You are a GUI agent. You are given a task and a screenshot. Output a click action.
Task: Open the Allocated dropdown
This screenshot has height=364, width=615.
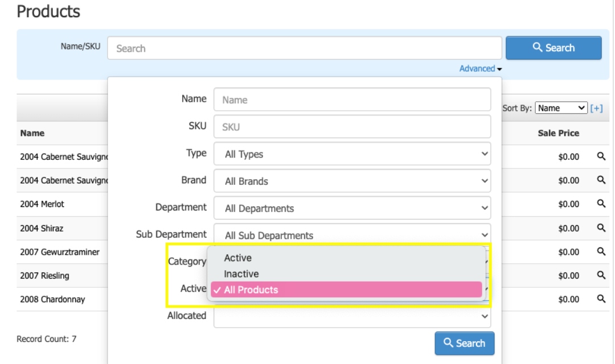point(352,316)
